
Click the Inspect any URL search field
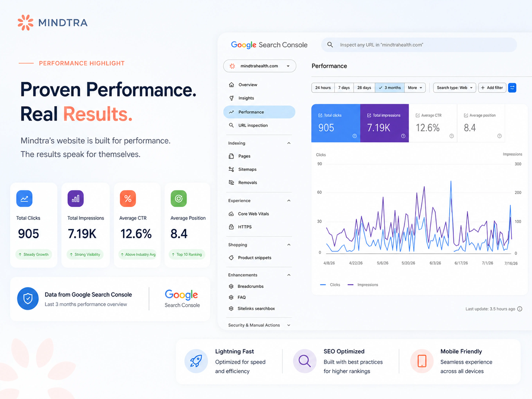click(x=419, y=45)
